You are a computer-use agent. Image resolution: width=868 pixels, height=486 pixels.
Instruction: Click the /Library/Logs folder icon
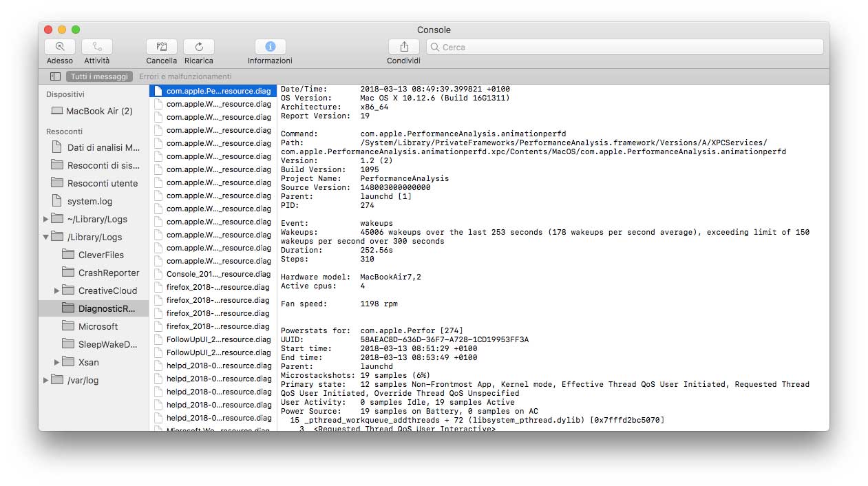click(57, 237)
